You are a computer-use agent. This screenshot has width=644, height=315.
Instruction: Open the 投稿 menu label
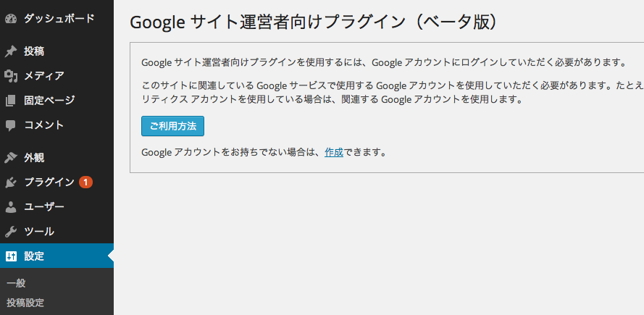(34, 51)
